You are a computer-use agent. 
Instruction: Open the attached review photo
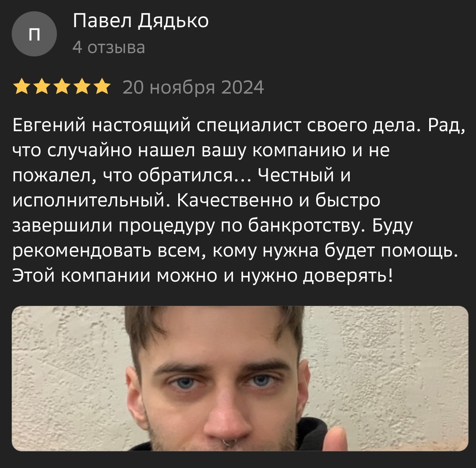(240, 378)
